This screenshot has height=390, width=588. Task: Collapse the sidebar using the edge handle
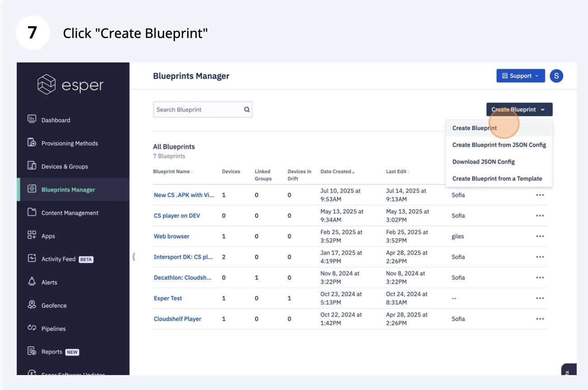tap(134, 257)
